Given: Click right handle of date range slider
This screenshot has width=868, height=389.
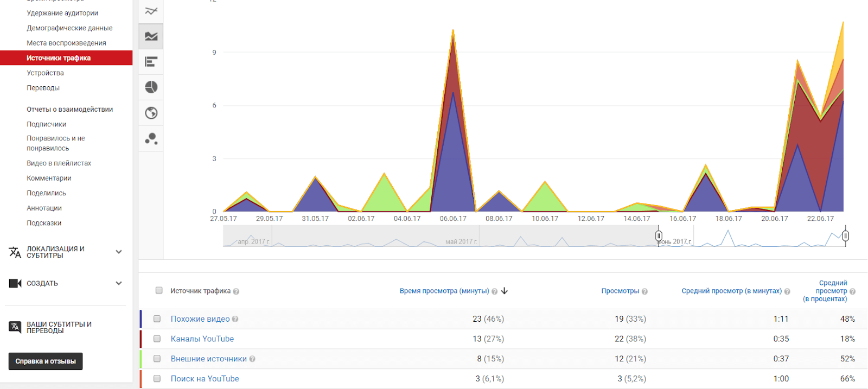Looking at the screenshot, I should [x=845, y=236].
